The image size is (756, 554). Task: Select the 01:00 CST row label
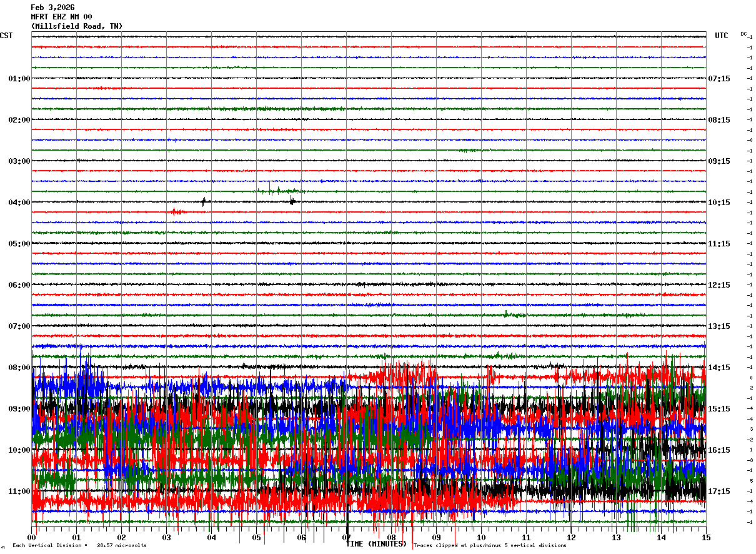click(x=19, y=79)
